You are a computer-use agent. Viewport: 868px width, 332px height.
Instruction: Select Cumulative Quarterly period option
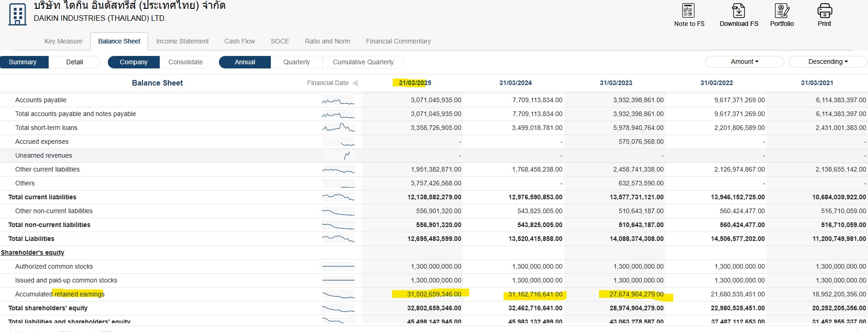(363, 62)
